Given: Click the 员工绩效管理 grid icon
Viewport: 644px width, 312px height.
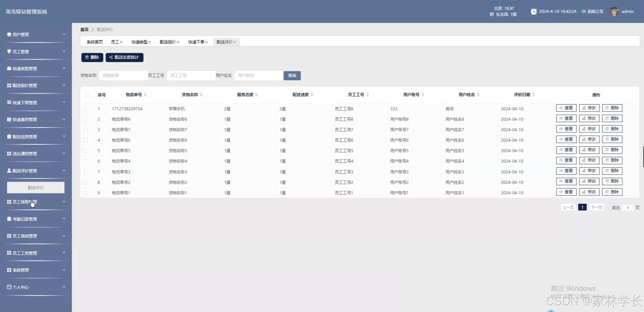Looking at the screenshot, I should (x=9, y=236).
